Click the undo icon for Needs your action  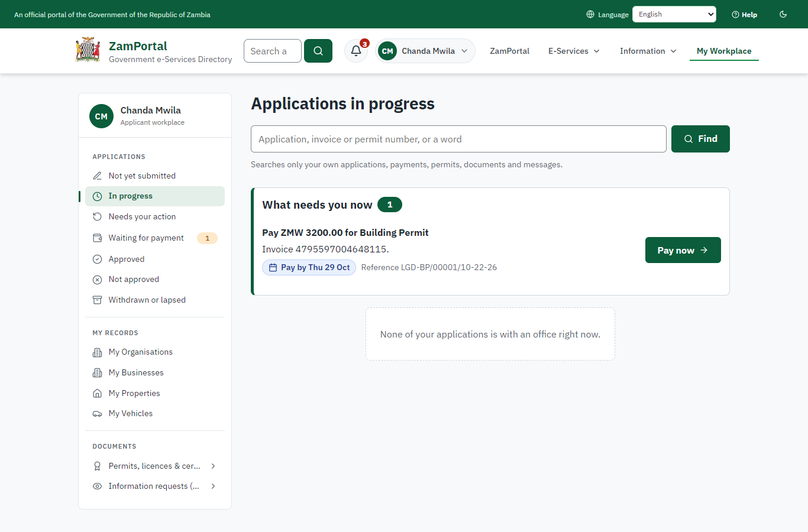[98, 217]
